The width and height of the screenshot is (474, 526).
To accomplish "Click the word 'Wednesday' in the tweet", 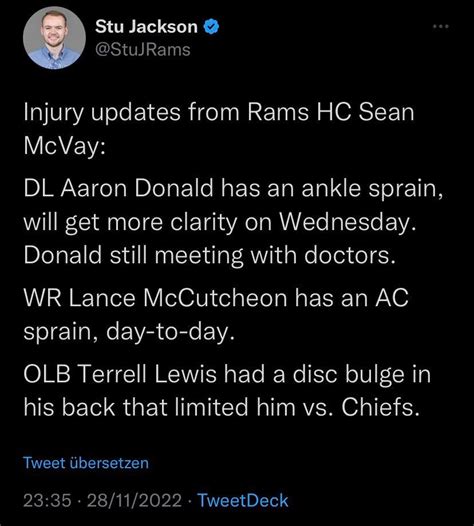I will [x=345, y=222].
